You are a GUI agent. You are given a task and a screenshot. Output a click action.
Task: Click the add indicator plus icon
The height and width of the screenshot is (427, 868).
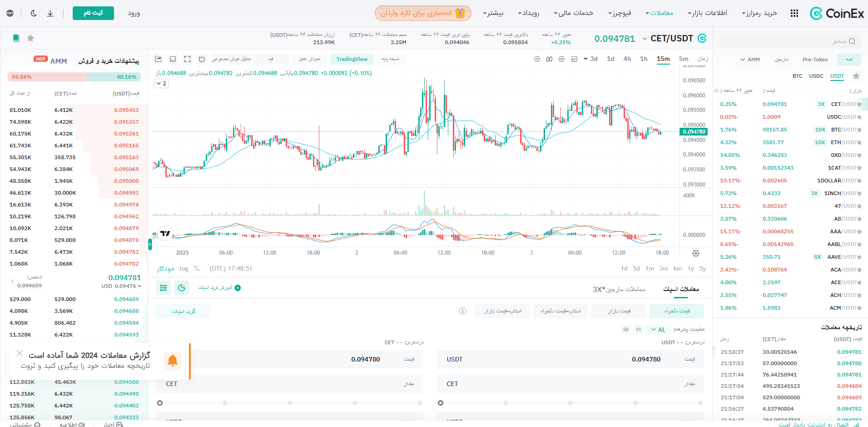click(x=537, y=59)
